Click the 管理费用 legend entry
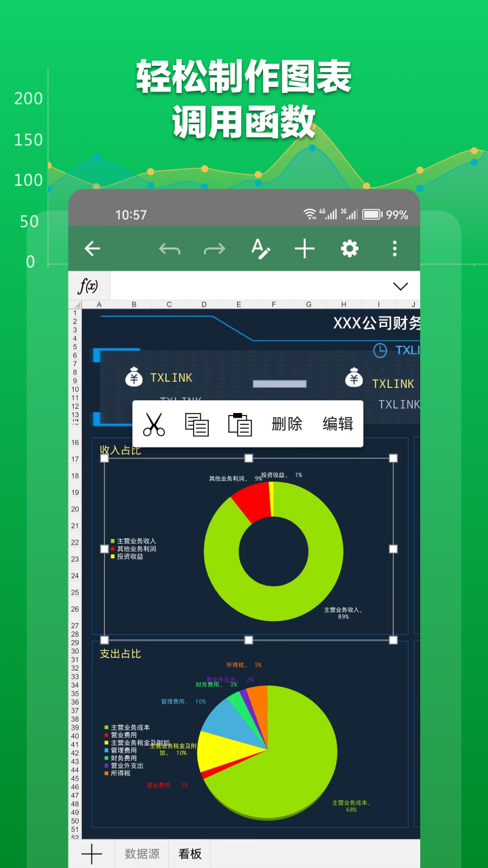The height and width of the screenshot is (868, 488). (120, 750)
